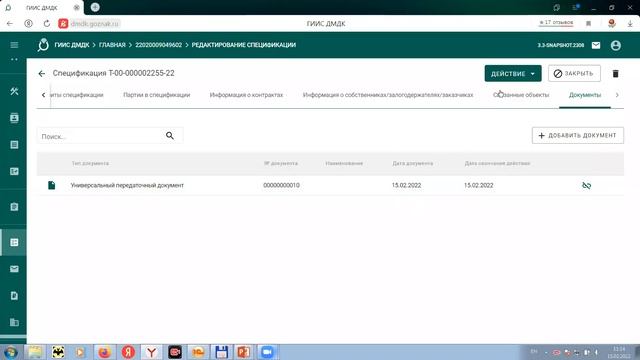This screenshot has width=640, height=360.
Task: Open the hamburger menu in sidebar
Action: click(x=14, y=45)
